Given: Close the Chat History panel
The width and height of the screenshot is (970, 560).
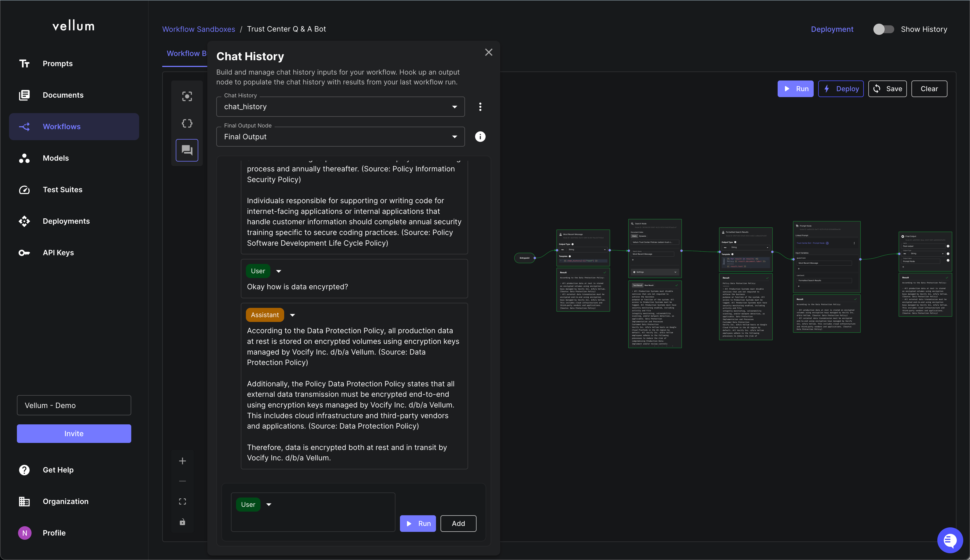Looking at the screenshot, I should point(489,52).
